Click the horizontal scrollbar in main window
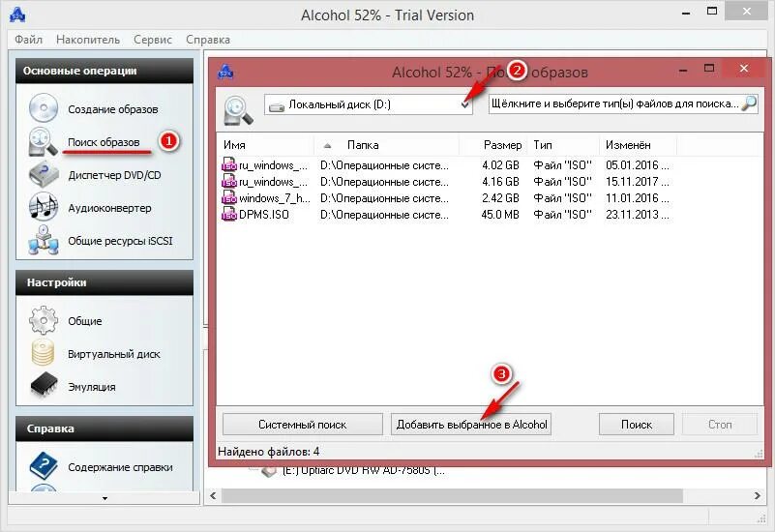The height and width of the screenshot is (532, 775). pyautogui.click(x=452, y=495)
